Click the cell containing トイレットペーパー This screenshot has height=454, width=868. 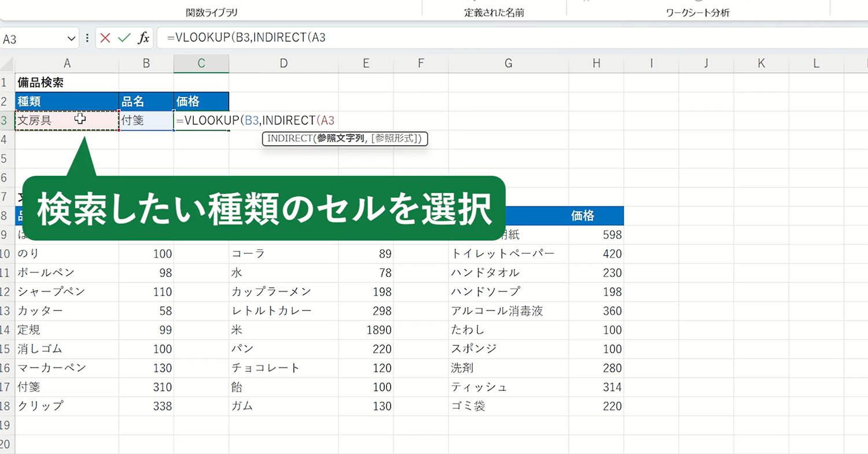(509, 253)
